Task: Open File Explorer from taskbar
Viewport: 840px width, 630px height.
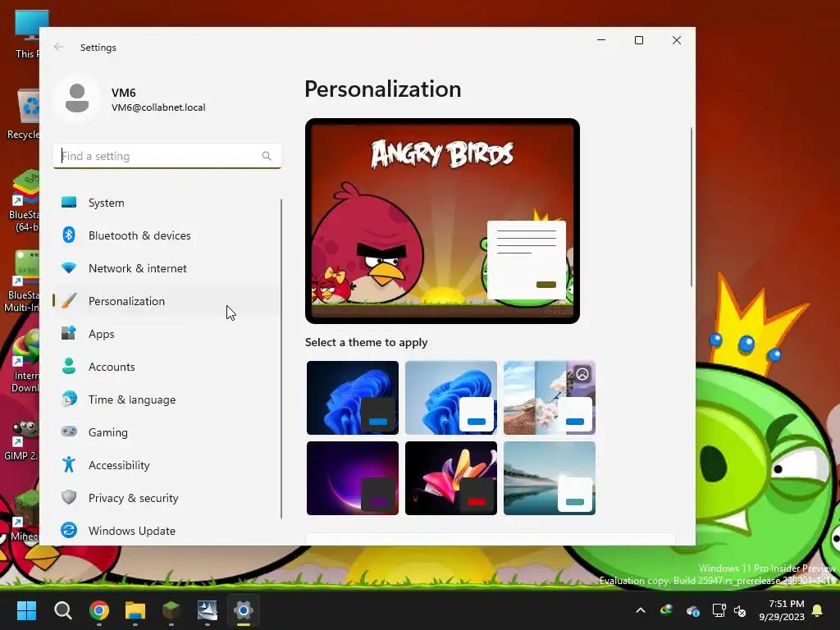Action: 135,609
